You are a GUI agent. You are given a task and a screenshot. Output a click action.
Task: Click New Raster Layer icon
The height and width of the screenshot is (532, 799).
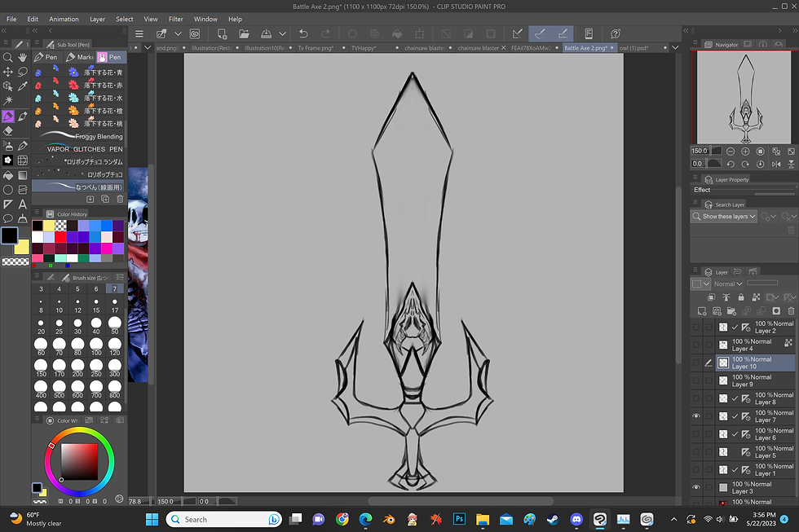click(x=702, y=311)
